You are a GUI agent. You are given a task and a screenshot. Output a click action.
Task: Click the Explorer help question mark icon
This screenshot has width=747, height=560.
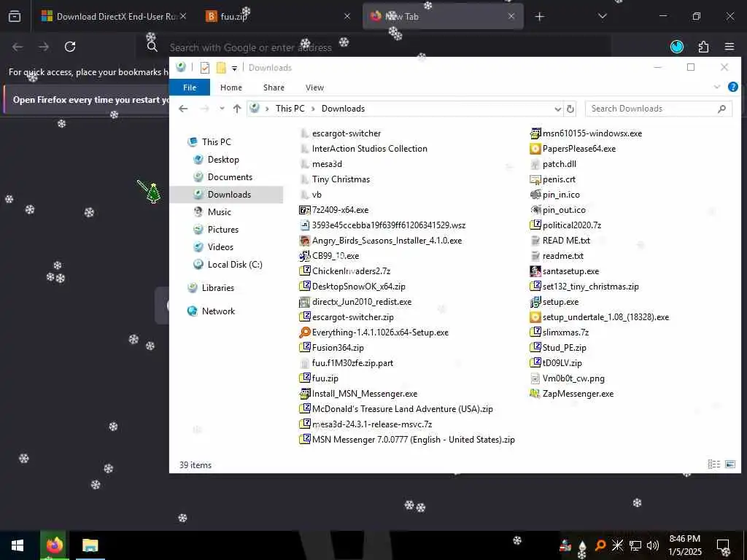click(732, 87)
